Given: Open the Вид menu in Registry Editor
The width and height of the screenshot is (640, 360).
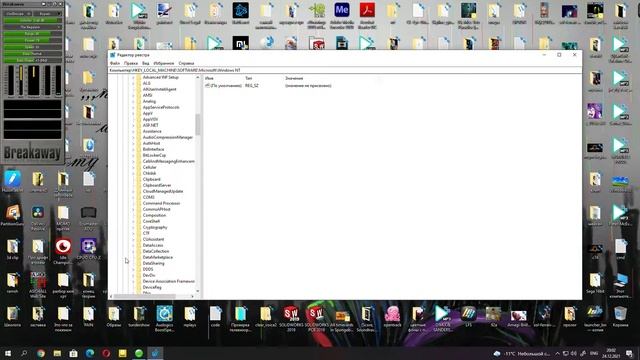Looking at the screenshot, I should (145, 63).
